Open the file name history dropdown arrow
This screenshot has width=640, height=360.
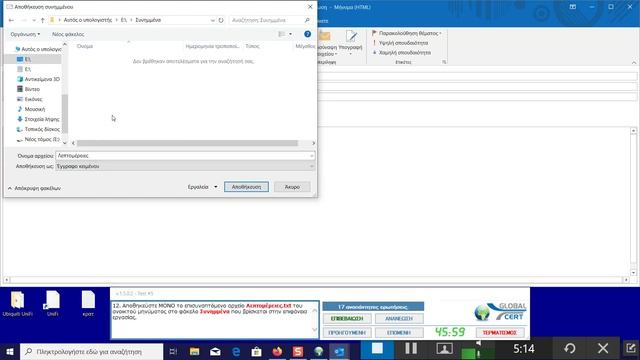(311, 156)
